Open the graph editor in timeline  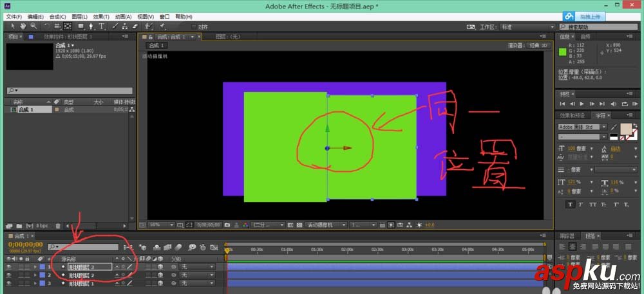[x=214, y=247]
